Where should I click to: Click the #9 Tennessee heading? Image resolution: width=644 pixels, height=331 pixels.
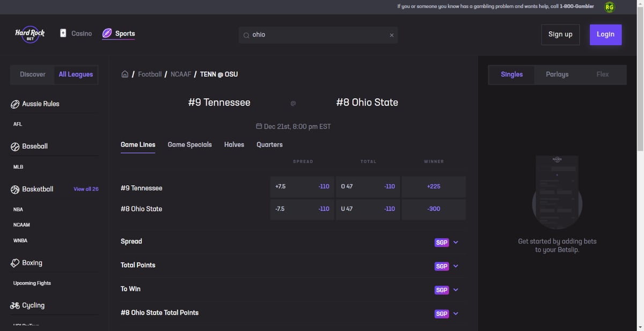(219, 102)
